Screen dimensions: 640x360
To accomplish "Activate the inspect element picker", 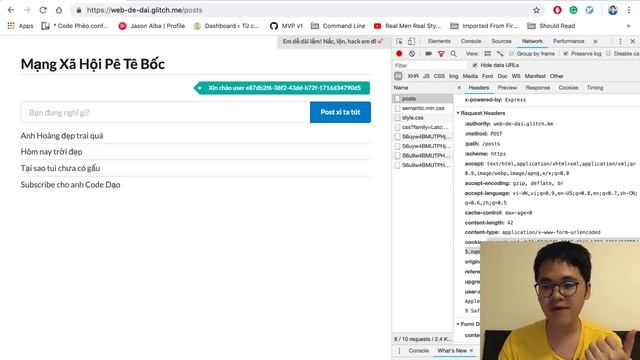I will [399, 41].
